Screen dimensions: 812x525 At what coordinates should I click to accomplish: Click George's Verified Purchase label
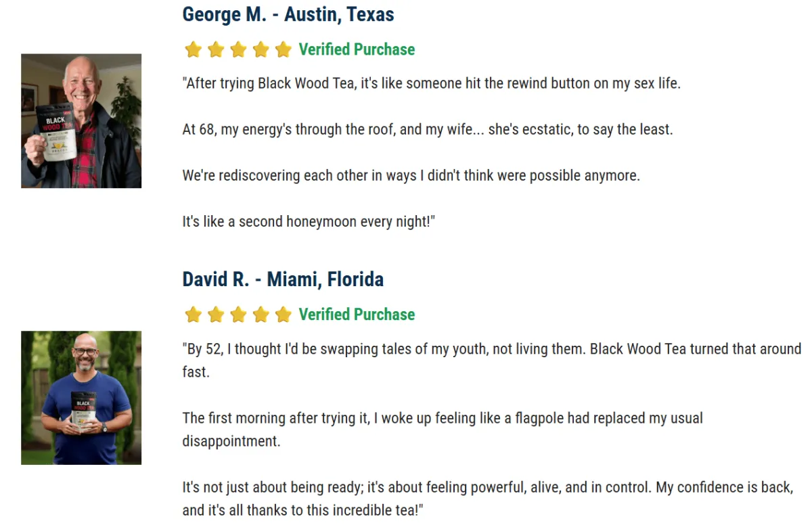(357, 49)
